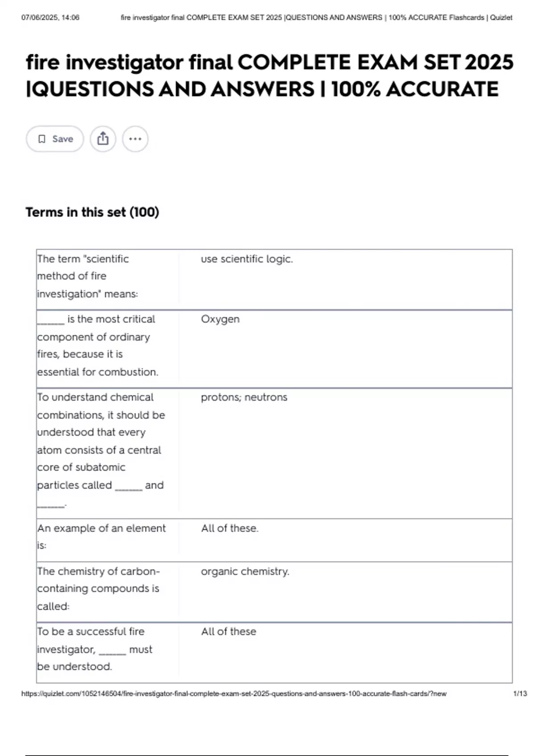
Task: Click the flashcard set title heading
Action: point(269,76)
